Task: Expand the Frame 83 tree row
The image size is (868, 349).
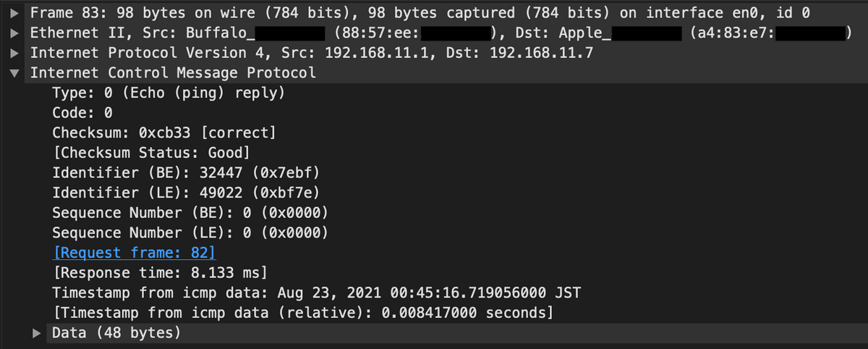Action: (13, 14)
